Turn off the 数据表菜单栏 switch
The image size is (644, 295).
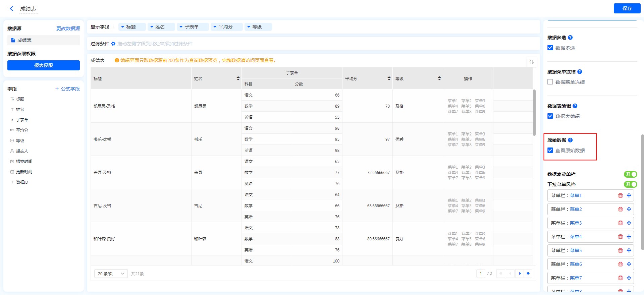tap(630, 174)
